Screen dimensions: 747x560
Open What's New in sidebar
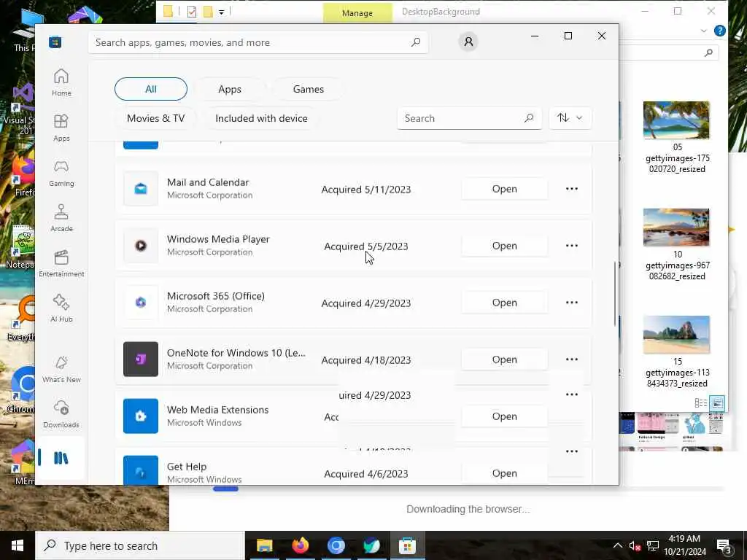(x=61, y=369)
